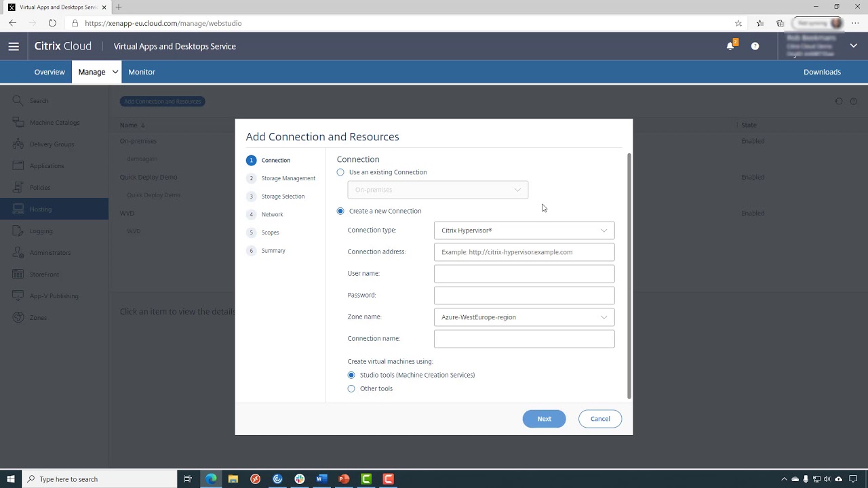Open Zones in the sidebar

54,318
